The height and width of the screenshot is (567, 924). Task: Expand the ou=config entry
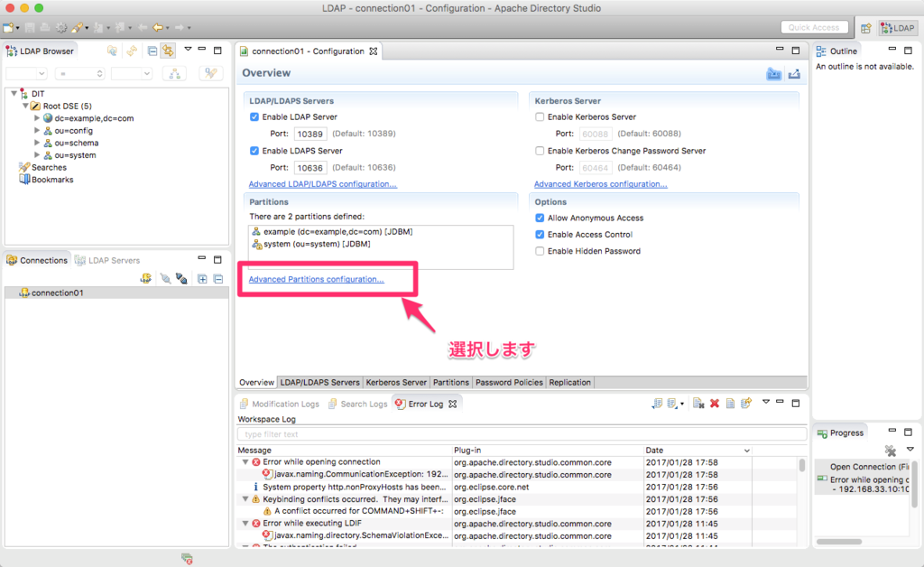tap(37, 130)
